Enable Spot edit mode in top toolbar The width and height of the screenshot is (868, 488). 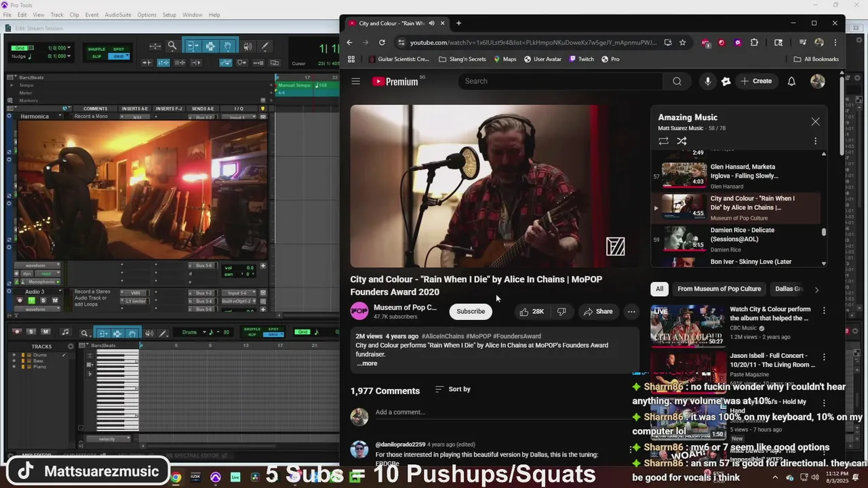pyautogui.click(x=119, y=49)
